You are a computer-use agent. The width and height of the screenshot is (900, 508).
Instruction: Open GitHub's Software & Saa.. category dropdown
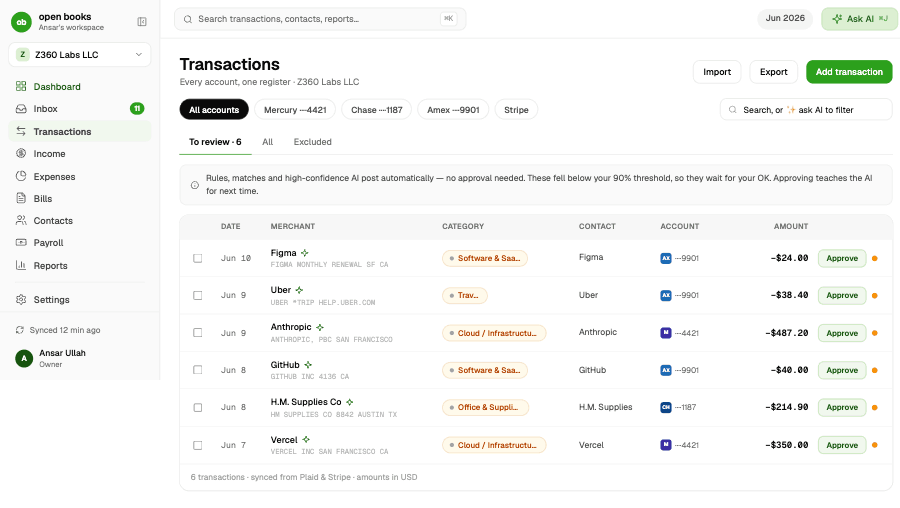tap(484, 370)
